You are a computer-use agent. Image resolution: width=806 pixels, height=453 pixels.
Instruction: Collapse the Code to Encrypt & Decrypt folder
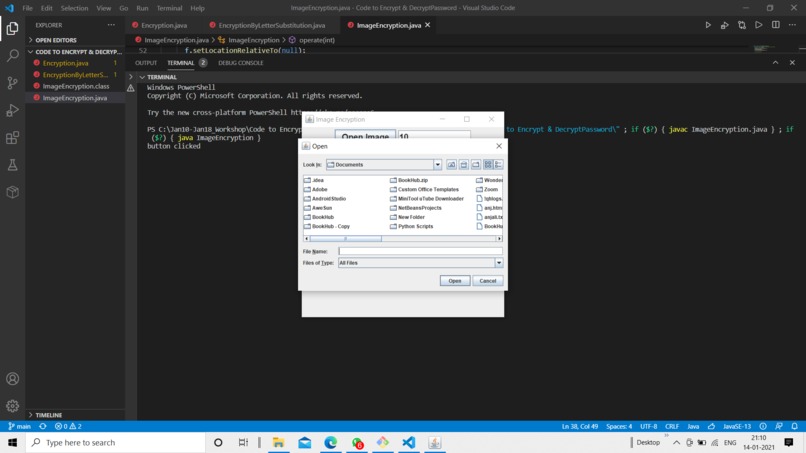(x=75, y=52)
